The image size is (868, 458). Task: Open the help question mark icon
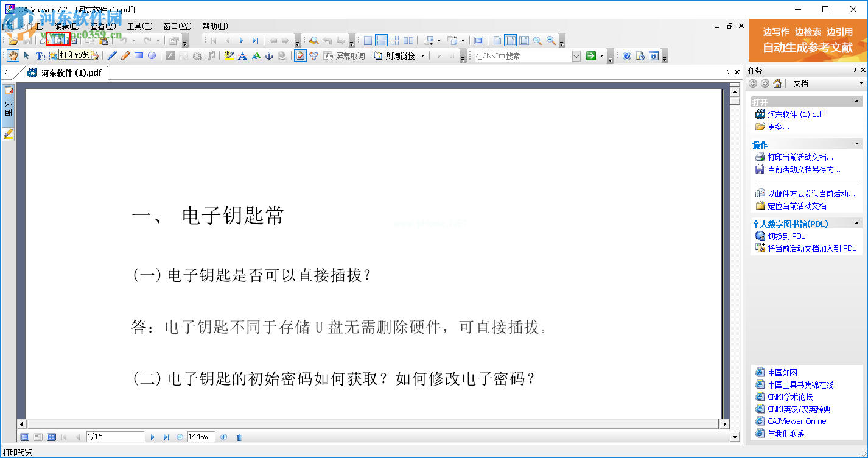coord(627,56)
